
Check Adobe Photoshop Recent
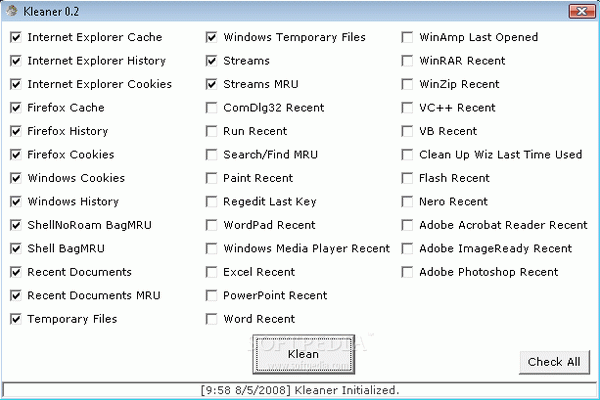(408, 272)
